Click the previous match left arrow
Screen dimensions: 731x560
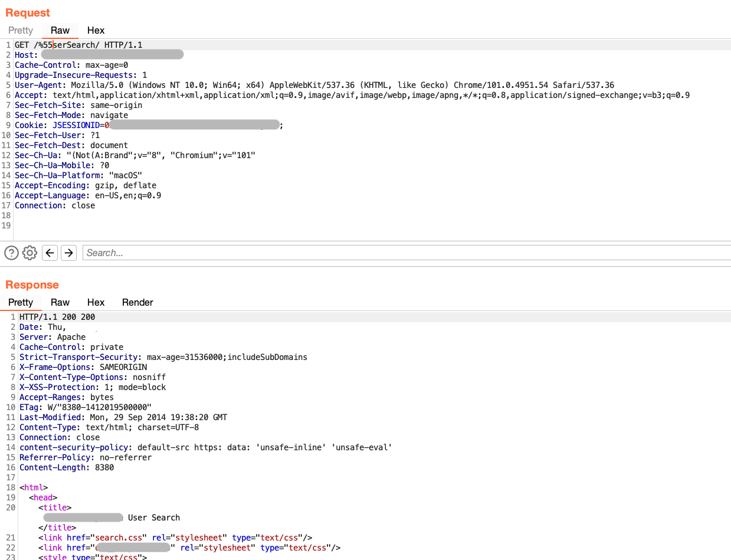pos(50,253)
